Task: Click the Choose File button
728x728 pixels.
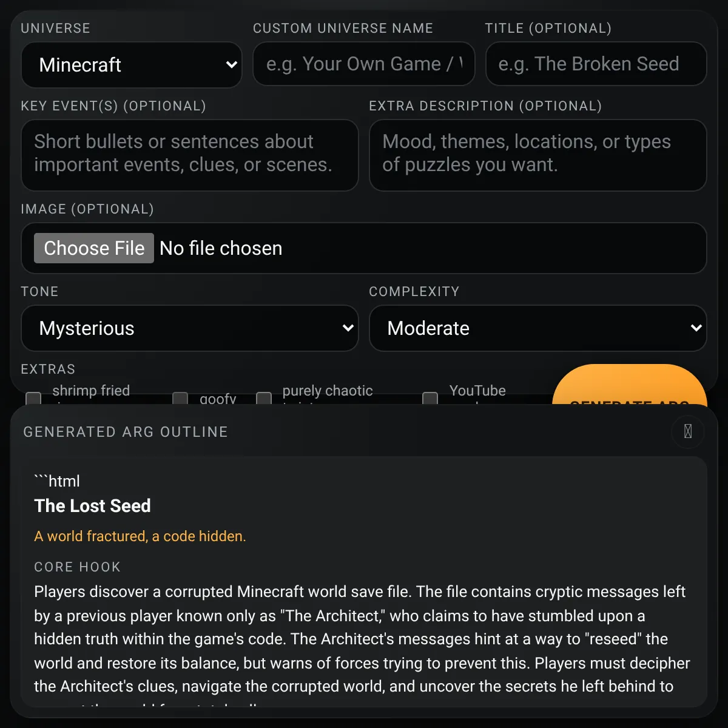Action: [x=94, y=248]
